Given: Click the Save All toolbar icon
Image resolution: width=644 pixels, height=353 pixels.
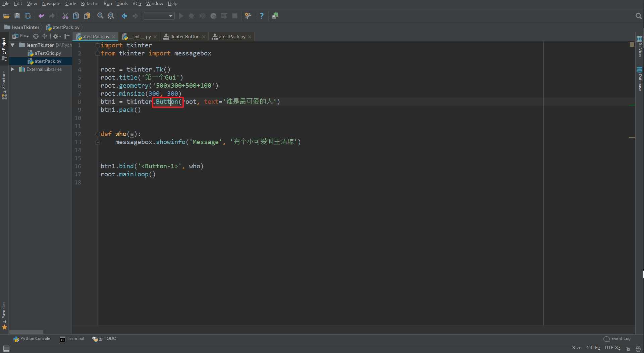Looking at the screenshot, I should (17, 16).
